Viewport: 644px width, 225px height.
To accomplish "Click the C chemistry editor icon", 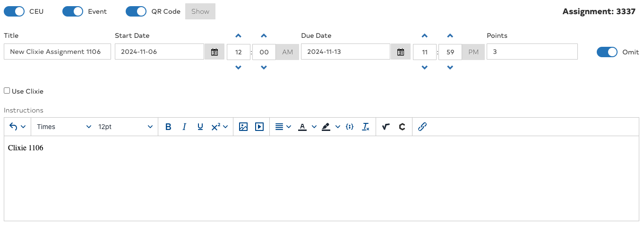I will [x=402, y=127].
